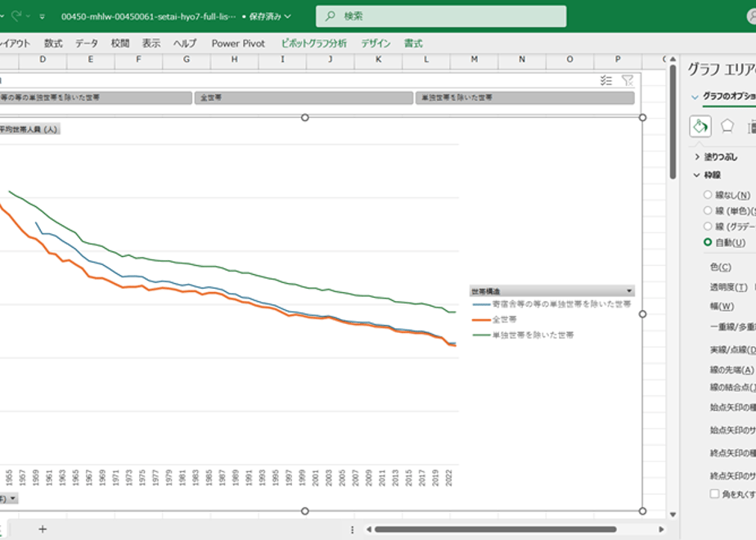The width and height of the screenshot is (756, 540).
Task: Add a new sheet with plus button
Action: tap(43, 529)
